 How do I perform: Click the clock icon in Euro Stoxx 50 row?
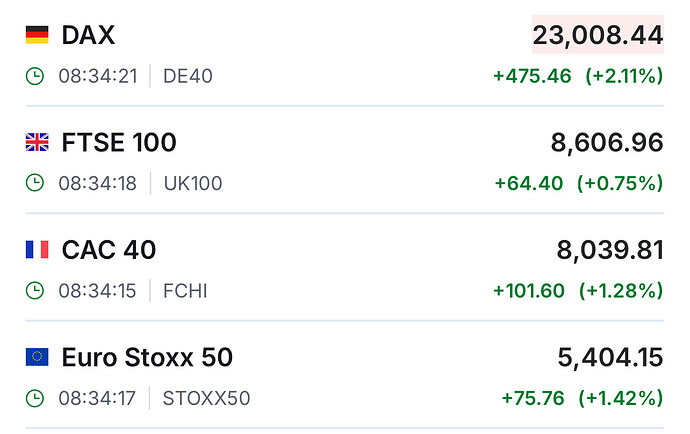pyautogui.click(x=35, y=398)
